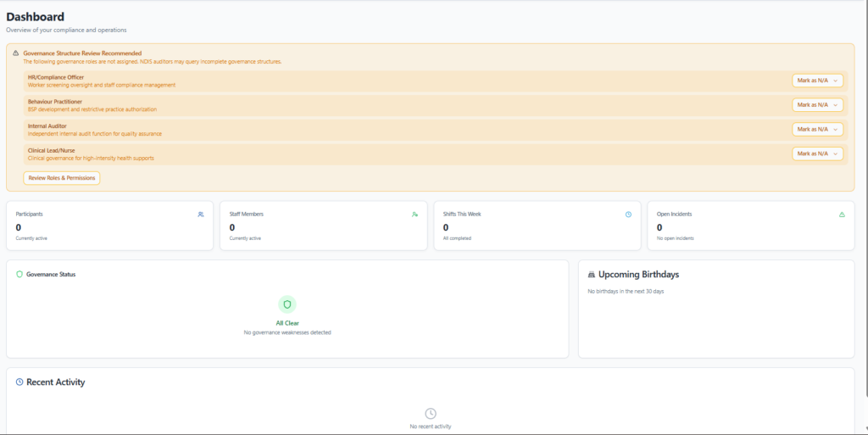Click the Shifts This Week clock icon

click(x=628, y=215)
